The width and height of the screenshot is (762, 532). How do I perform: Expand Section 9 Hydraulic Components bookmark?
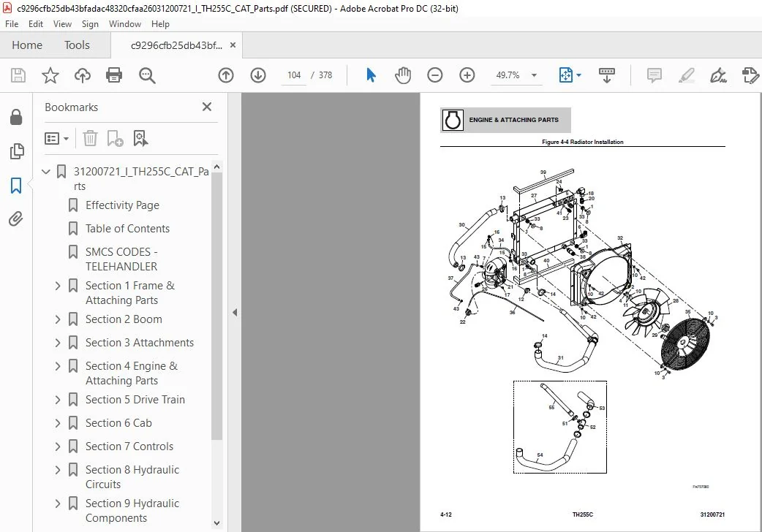click(58, 503)
